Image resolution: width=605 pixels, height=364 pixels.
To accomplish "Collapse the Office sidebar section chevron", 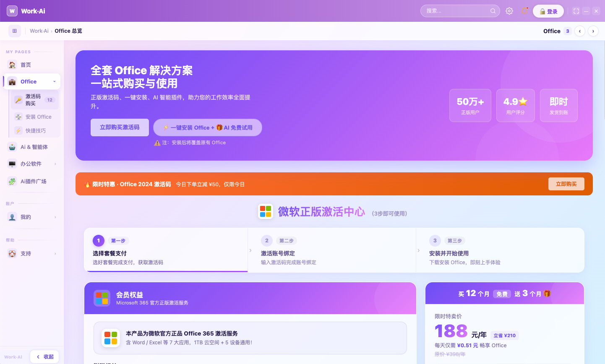I will (x=55, y=81).
